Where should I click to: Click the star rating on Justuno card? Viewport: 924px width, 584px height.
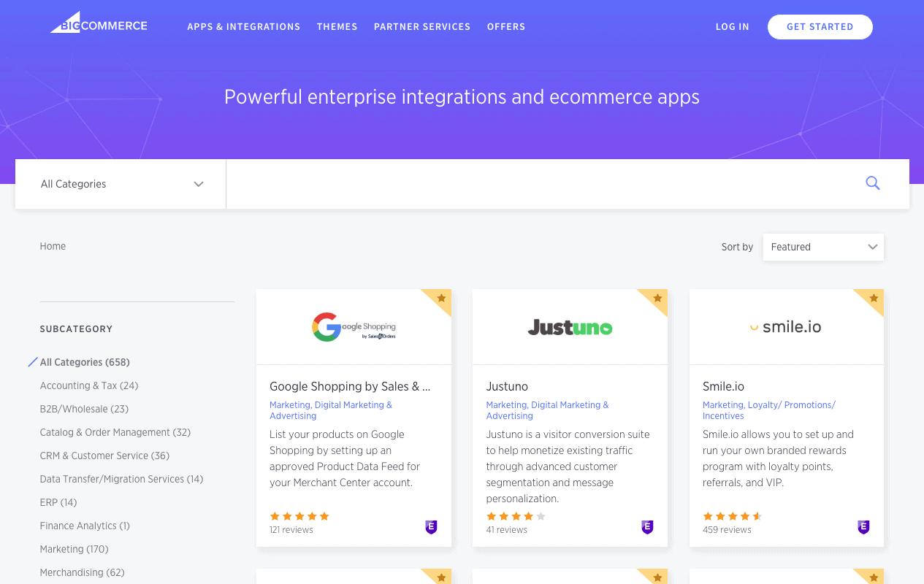pyautogui.click(x=516, y=516)
